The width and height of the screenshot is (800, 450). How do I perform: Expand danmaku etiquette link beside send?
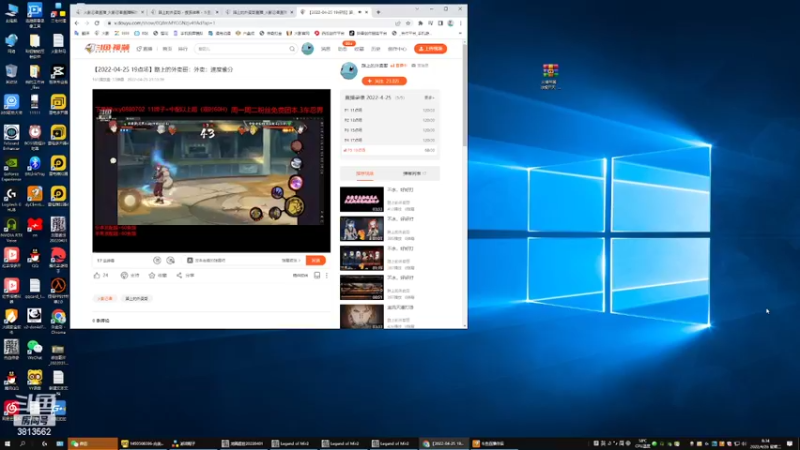coord(291,260)
